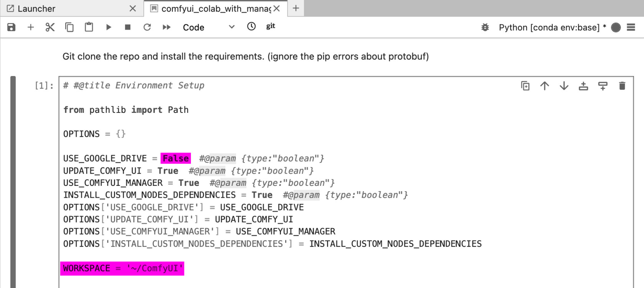Open the cell type Code dropdown

[x=209, y=27]
